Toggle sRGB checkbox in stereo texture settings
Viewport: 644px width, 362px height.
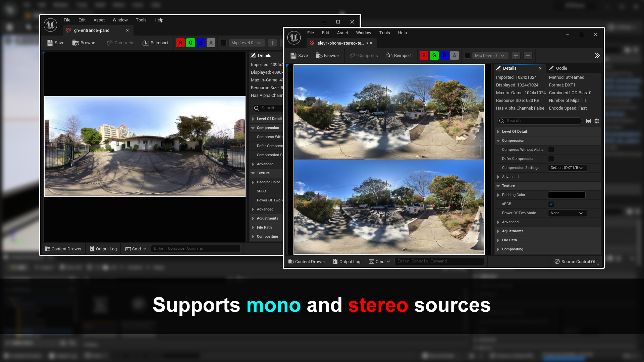[551, 204]
